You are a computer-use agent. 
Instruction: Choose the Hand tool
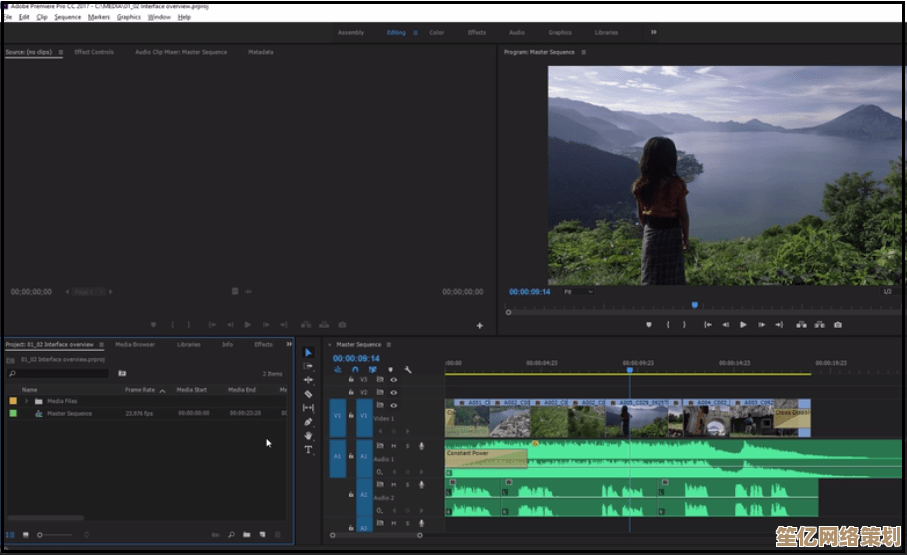[308, 436]
